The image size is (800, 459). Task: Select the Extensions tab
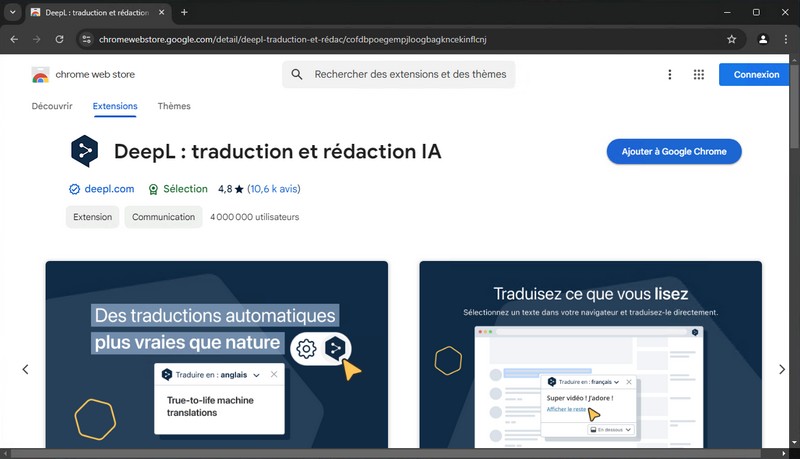pyautogui.click(x=115, y=106)
